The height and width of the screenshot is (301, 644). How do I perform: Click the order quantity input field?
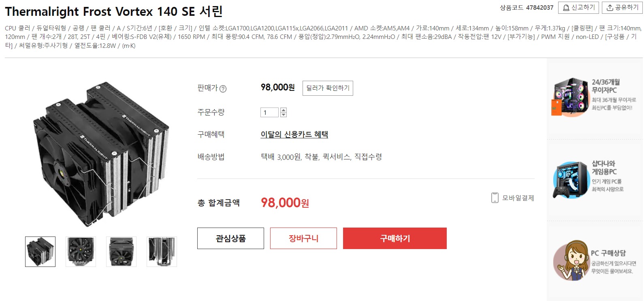(269, 112)
